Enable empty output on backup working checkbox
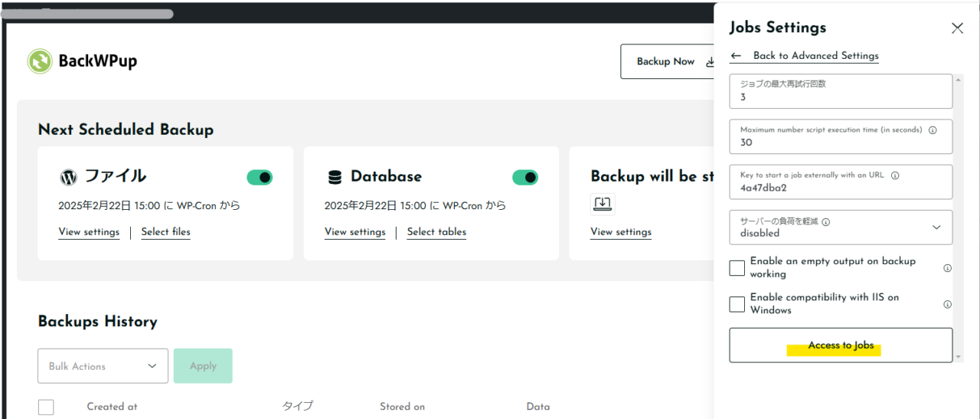 [737, 268]
